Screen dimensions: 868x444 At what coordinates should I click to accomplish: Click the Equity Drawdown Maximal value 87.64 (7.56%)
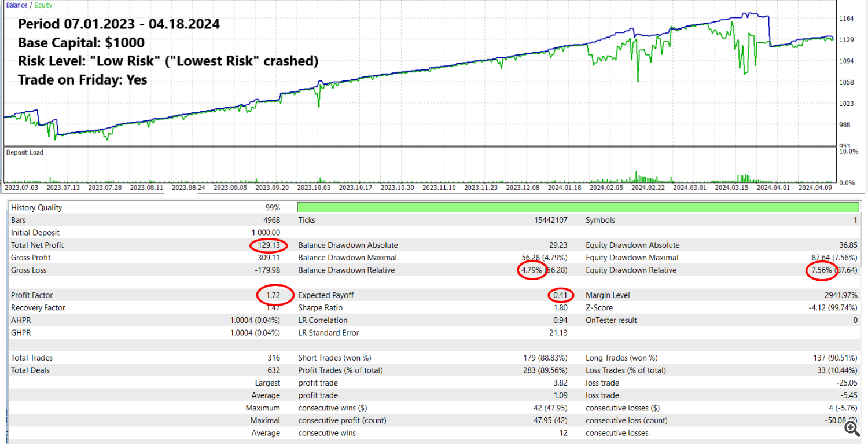pyautogui.click(x=835, y=258)
